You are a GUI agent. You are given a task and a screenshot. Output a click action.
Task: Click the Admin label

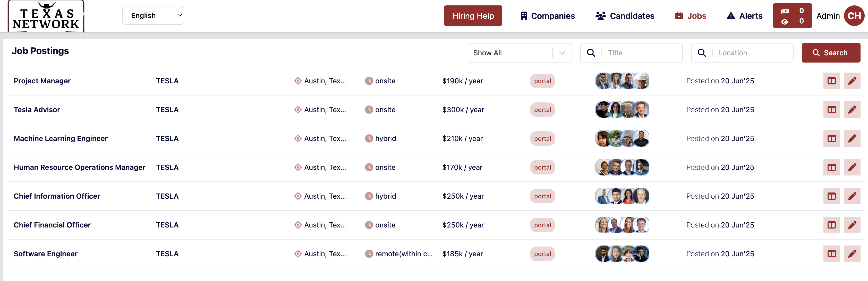(x=828, y=16)
